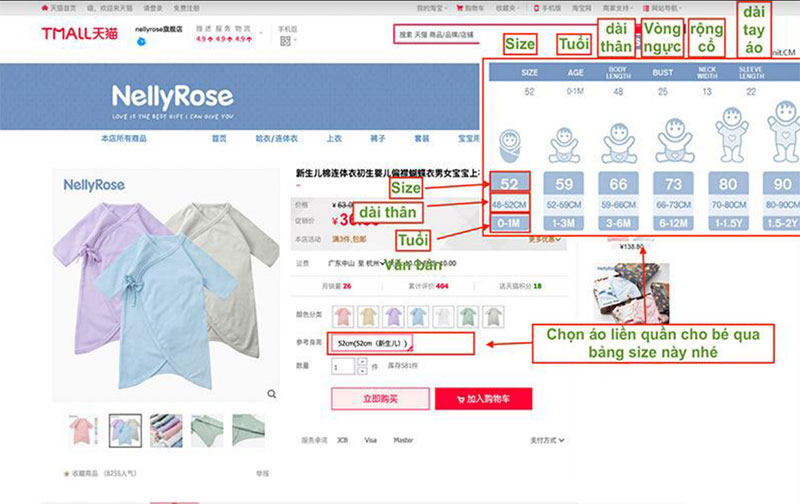
Task: Expand the 更多优惠 more offers dropdown
Action: [x=545, y=239]
